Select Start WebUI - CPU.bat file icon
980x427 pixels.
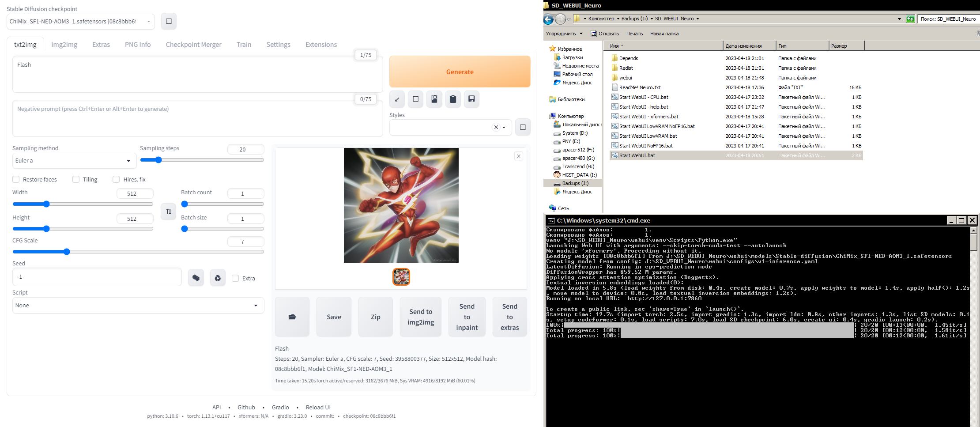pyautogui.click(x=614, y=97)
